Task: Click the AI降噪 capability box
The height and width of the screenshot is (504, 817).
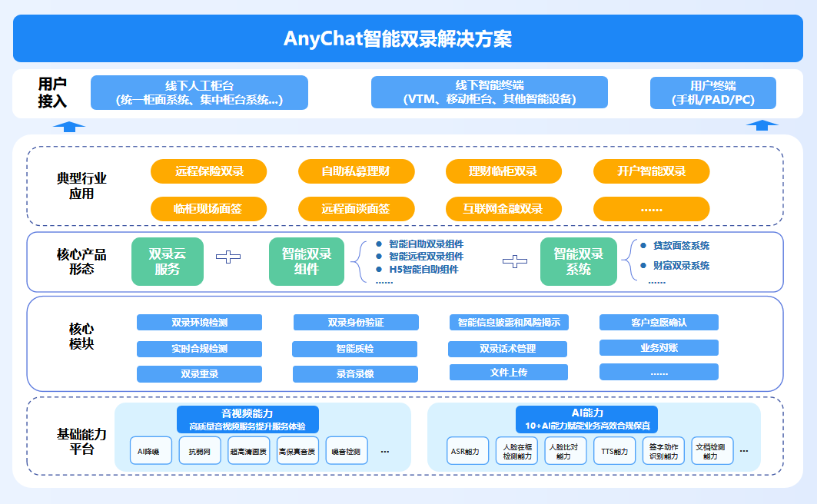Action: 151,451
